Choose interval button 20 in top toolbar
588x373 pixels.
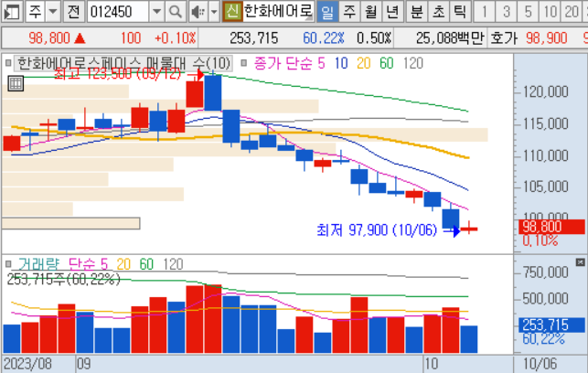[572, 12]
